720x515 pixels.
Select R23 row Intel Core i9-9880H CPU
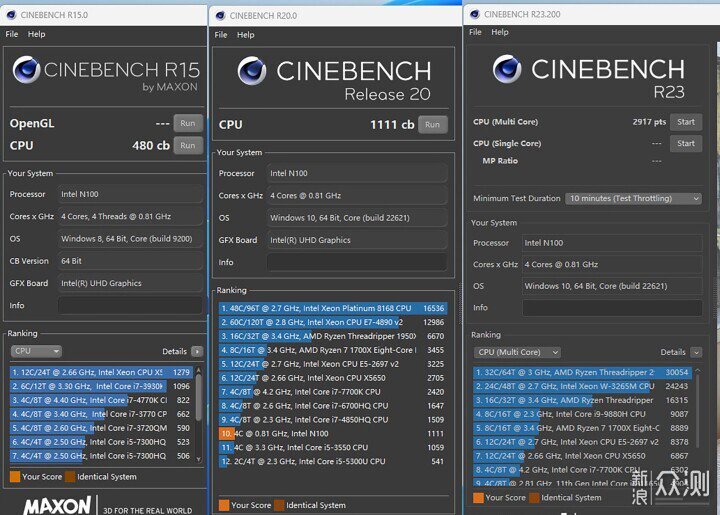[x=582, y=414]
